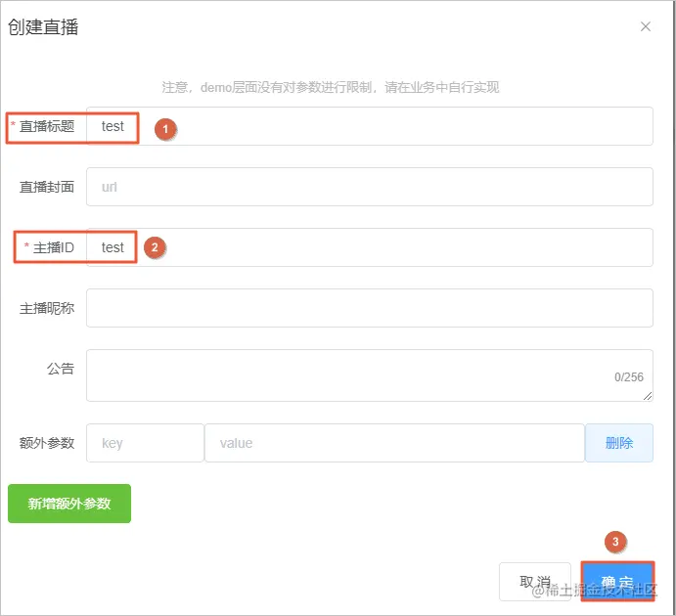Click the 额外参数 value input

click(394, 443)
